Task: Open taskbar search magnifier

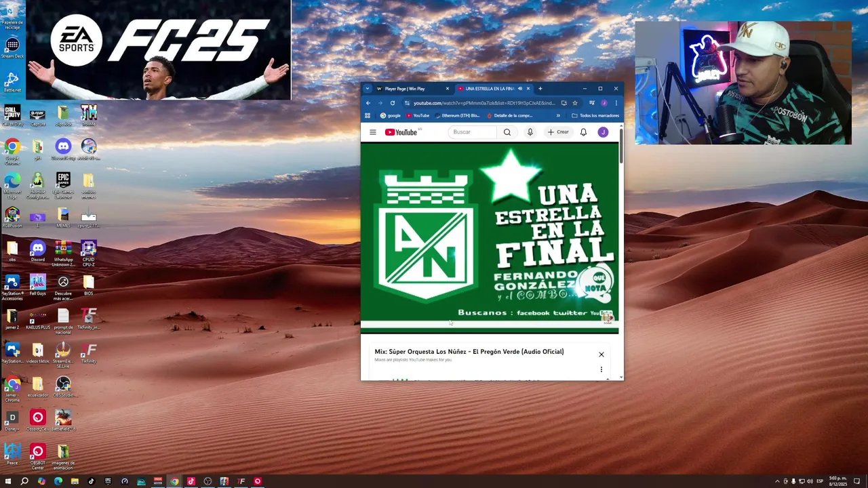Action: pyautogui.click(x=24, y=481)
